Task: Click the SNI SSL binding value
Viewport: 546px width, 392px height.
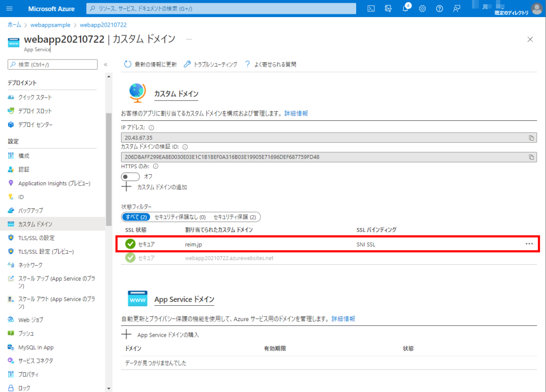Action: click(366, 244)
